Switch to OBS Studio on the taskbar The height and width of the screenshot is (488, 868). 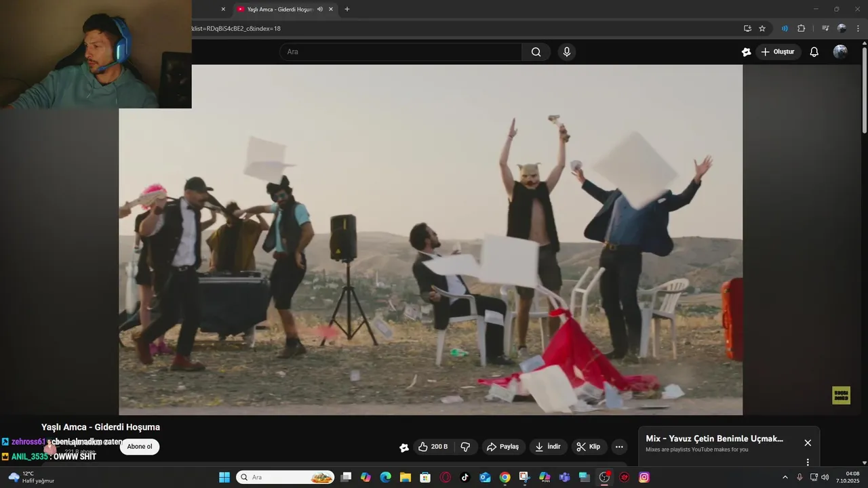pyautogui.click(x=604, y=477)
